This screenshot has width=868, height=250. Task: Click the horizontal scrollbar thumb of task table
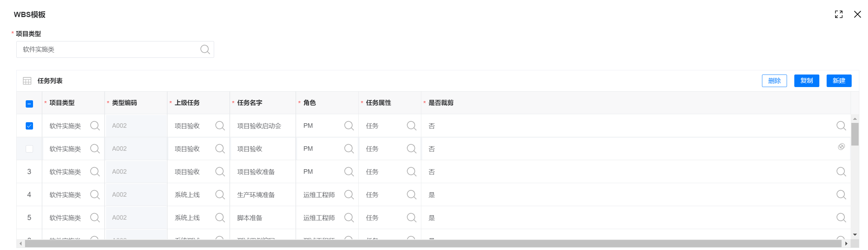pos(433,243)
